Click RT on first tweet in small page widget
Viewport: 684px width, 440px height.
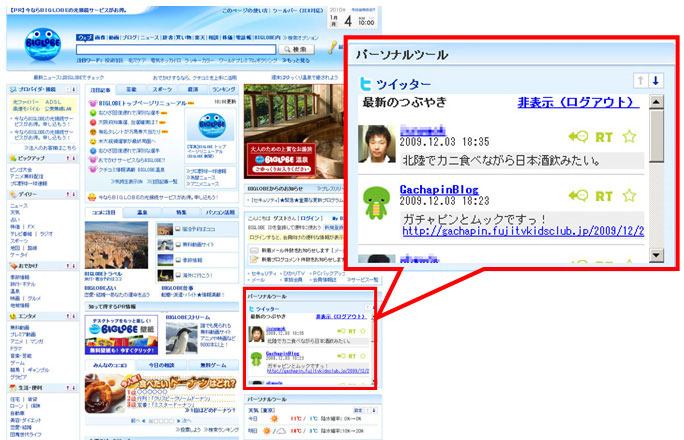click(352, 331)
